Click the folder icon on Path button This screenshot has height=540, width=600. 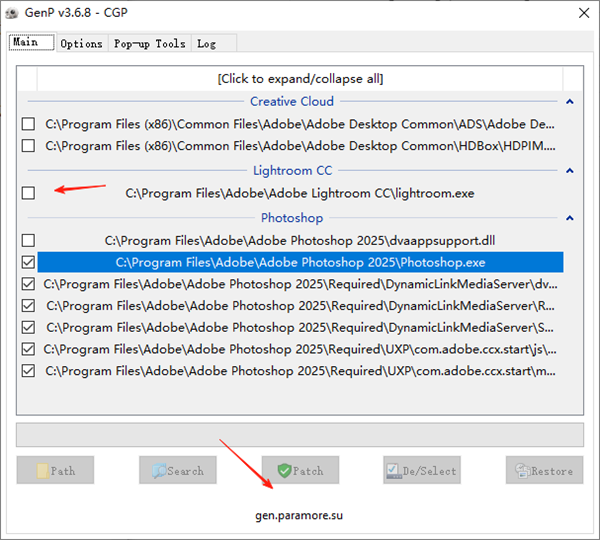pyautogui.click(x=43, y=471)
